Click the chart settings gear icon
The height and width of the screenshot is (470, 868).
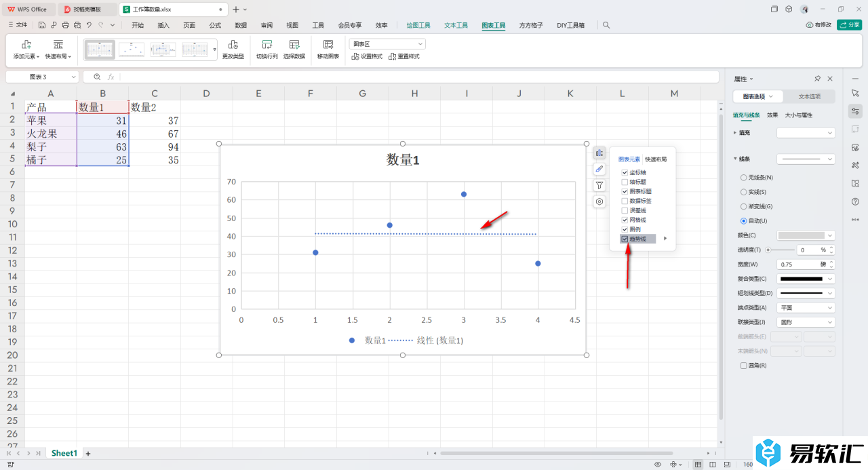coord(599,201)
